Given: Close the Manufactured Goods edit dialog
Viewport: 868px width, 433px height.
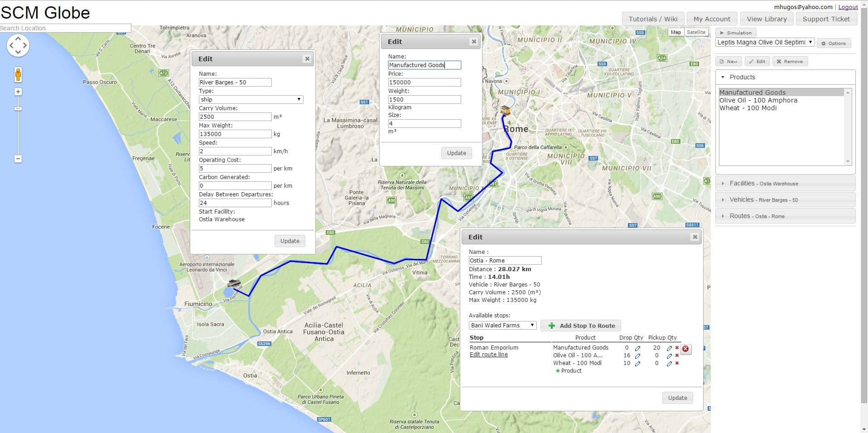Looking at the screenshot, I should click(474, 42).
